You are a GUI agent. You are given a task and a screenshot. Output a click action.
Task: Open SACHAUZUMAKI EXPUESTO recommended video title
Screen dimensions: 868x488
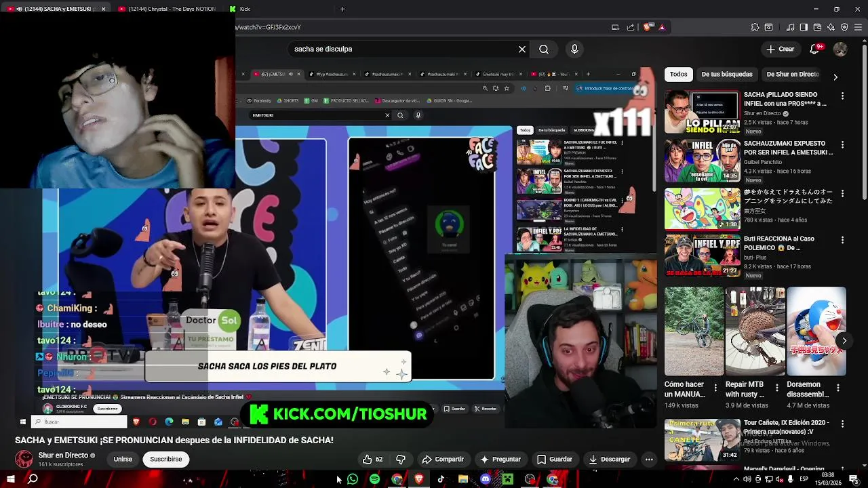click(x=788, y=148)
